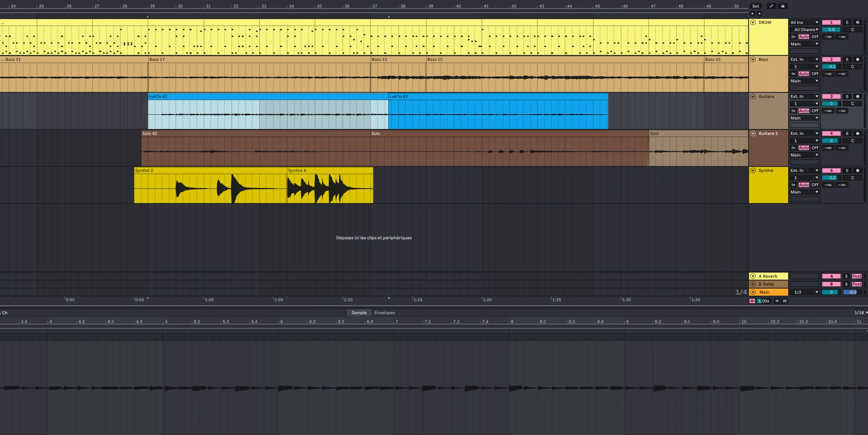Unfold the A Reverb return track

tap(753, 276)
